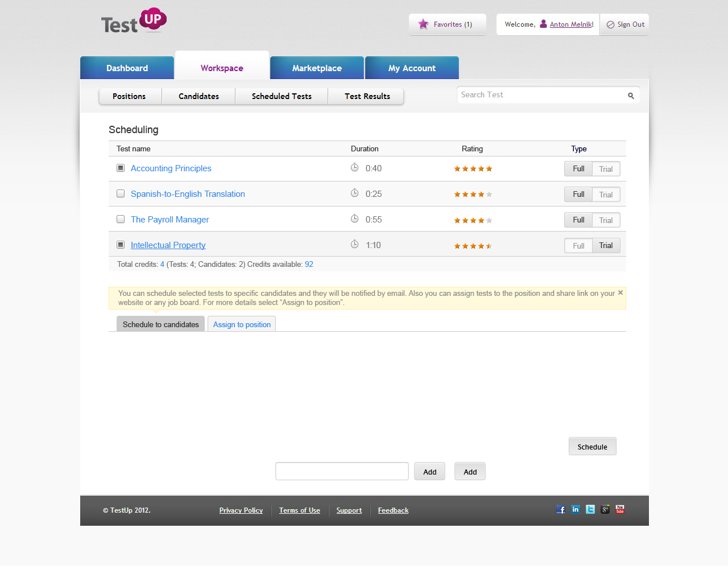Open the LinkedIn icon in footer
The height and width of the screenshot is (569, 728).
pyautogui.click(x=576, y=509)
